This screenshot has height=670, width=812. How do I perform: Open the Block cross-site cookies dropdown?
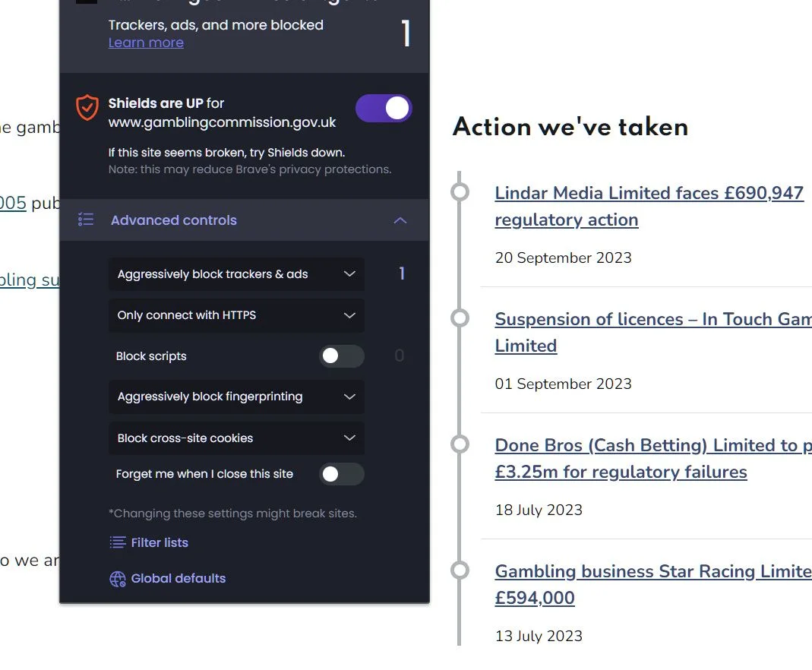point(236,438)
